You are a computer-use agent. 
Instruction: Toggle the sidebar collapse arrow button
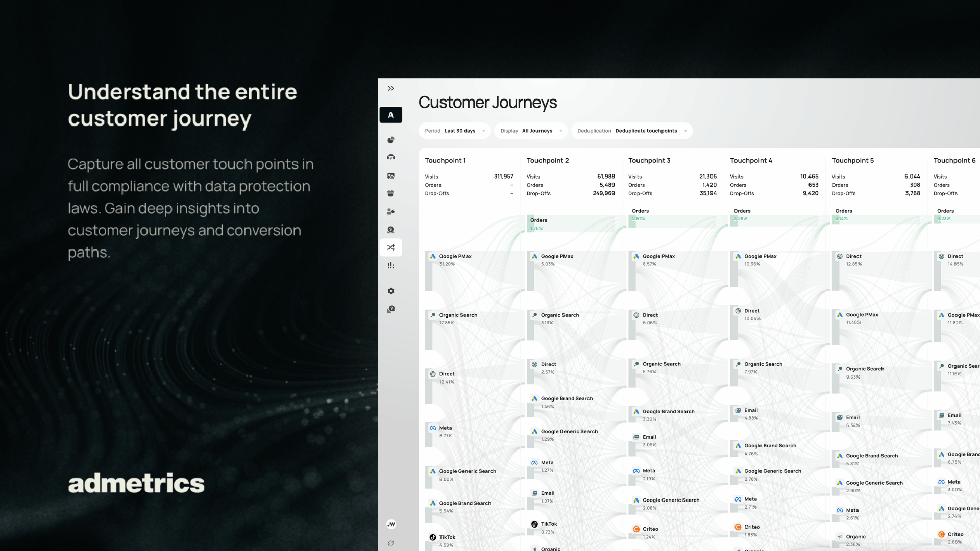click(391, 88)
